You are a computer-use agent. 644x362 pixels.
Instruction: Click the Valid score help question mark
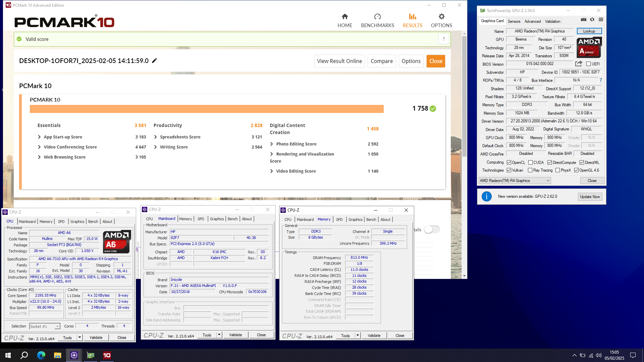point(444,39)
